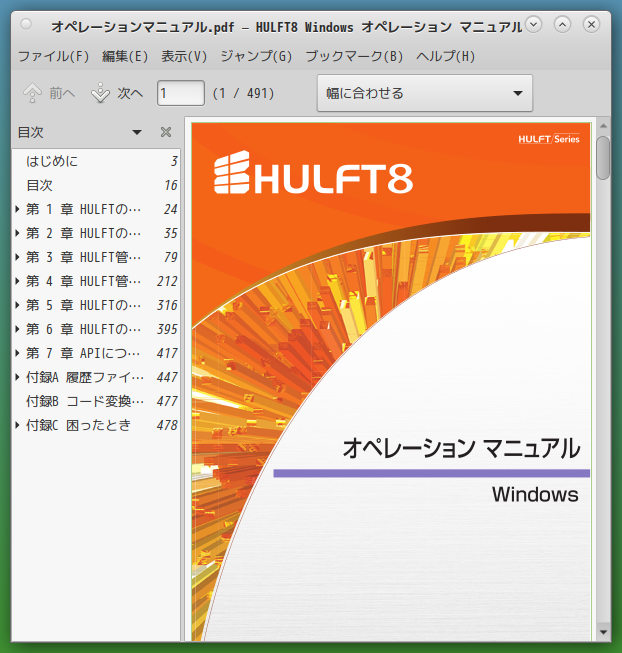622x653 pixels.
Task: Select 第 7 章 APIにつ… entry
Action: pos(96,353)
